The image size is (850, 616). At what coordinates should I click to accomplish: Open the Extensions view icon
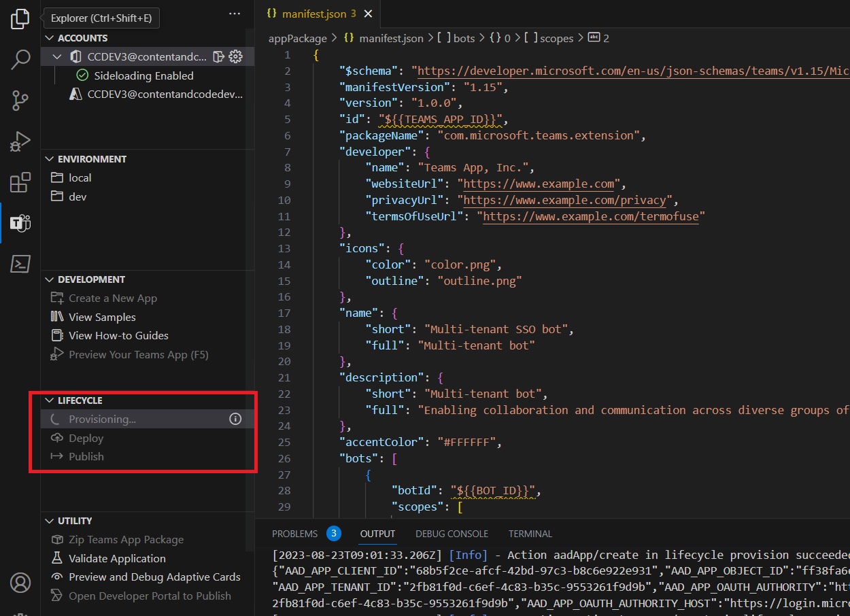click(x=20, y=182)
